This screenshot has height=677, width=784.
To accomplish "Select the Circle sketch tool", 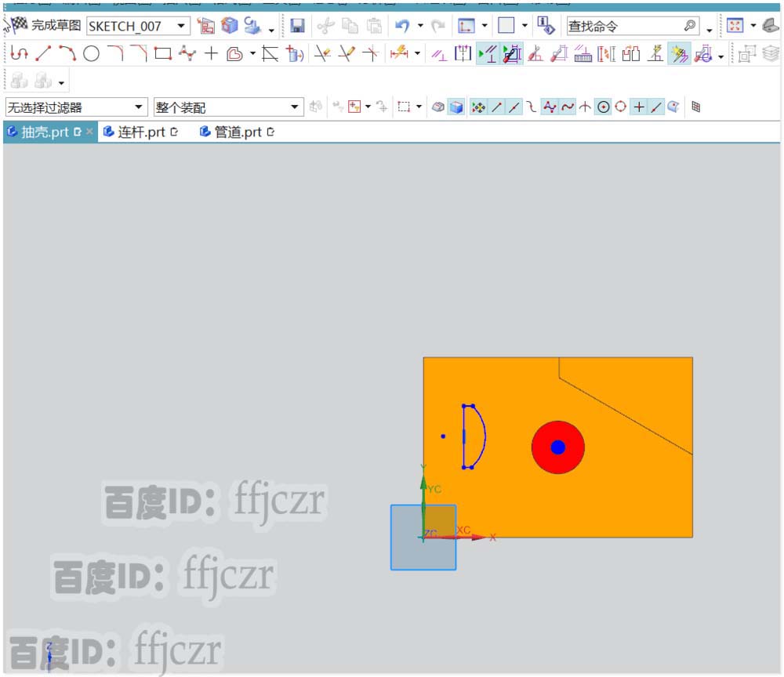I will pos(91,53).
